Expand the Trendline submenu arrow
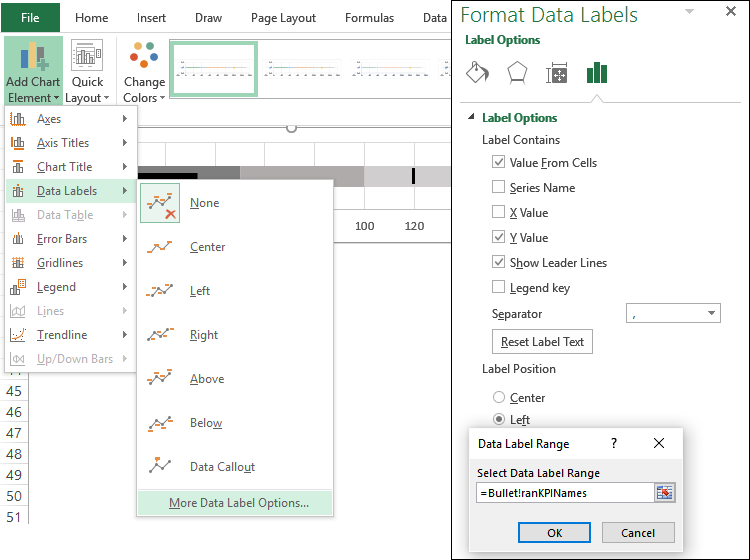This screenshot has width=750, height=560. 125,335
